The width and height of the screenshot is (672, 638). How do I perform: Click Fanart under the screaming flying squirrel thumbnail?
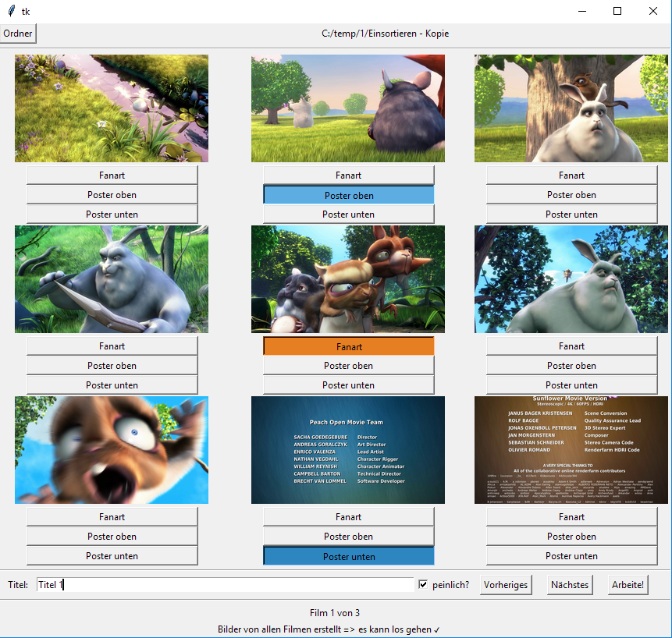(112, 517)
